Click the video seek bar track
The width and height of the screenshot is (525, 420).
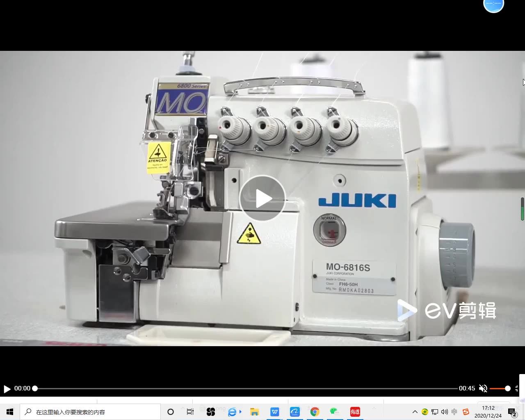click(246, 388)
